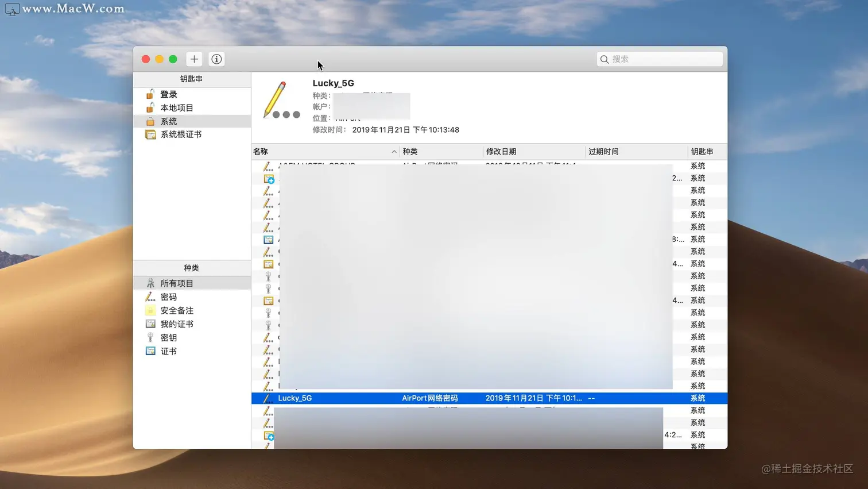Image resolution: width=868 pixels, height=489 pixels.
Task: Sort list by 修改日期 column header
Action: click(534, 152)
